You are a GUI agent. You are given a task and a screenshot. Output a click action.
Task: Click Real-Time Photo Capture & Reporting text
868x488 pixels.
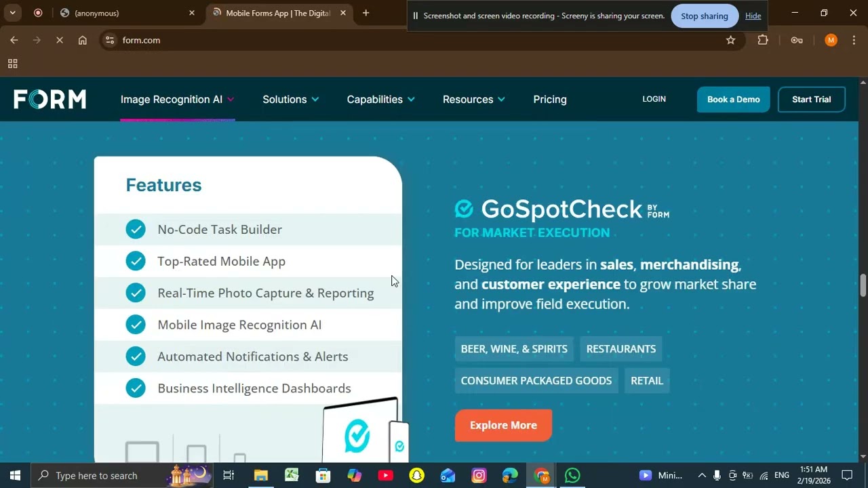pos(266,293)
